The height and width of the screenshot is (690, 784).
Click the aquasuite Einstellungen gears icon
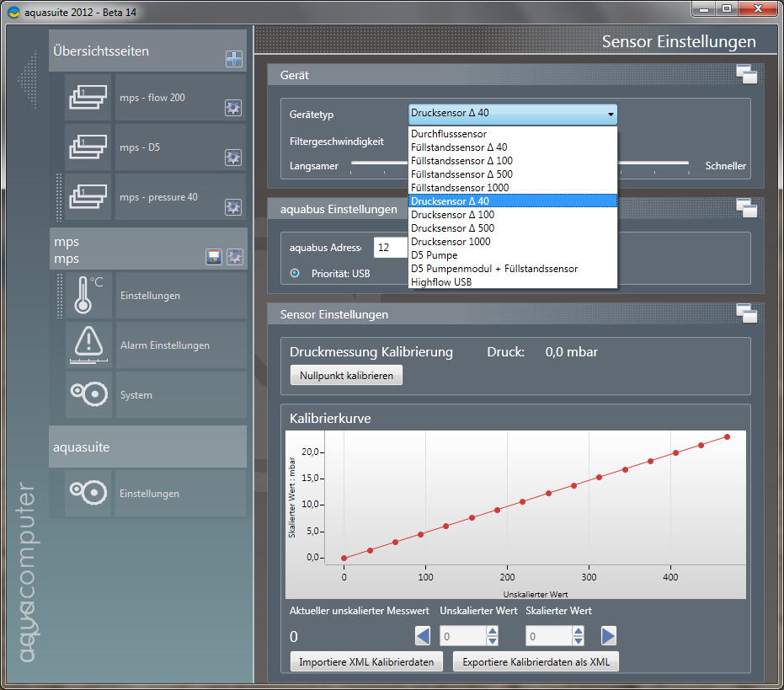(88, 493)
